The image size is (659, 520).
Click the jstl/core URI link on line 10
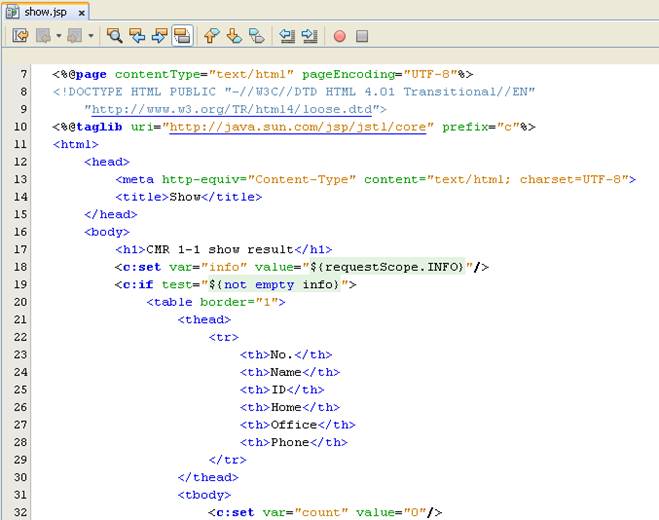coord(298,127)
